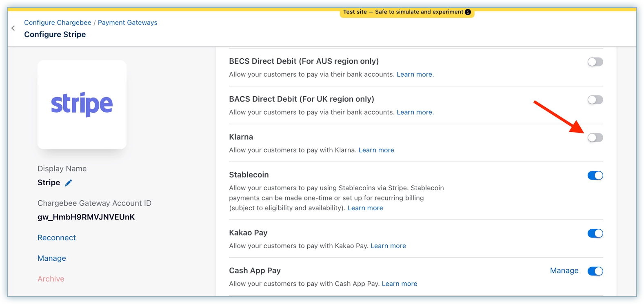
Task: Disable the Stablecoin toggle
Action: (x=595, y=175)
